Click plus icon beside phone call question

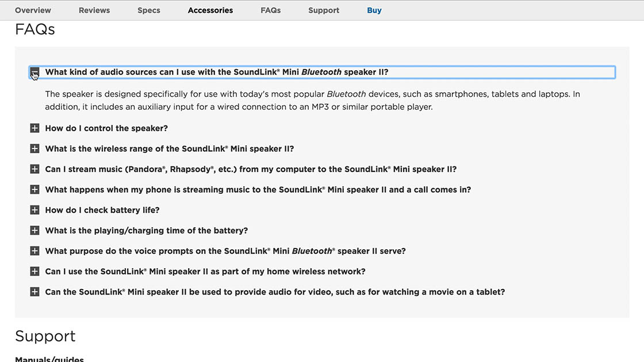pyautogui.click(x=34, y=189)
